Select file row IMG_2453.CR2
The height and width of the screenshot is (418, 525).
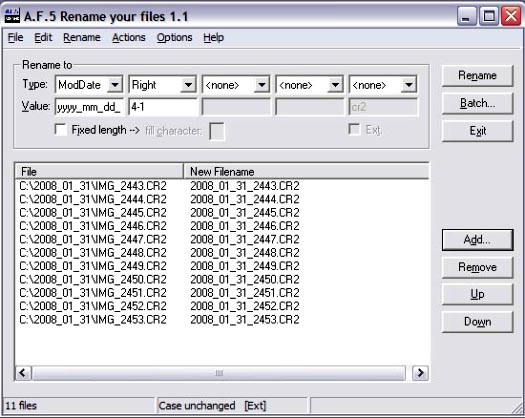(93, 320)
